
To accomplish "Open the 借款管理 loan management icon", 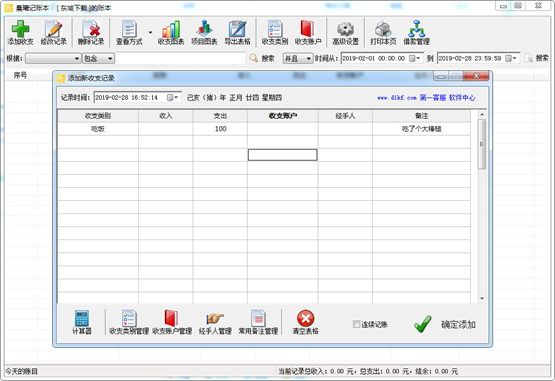I will pyautogui.click(x=417, y=33).
